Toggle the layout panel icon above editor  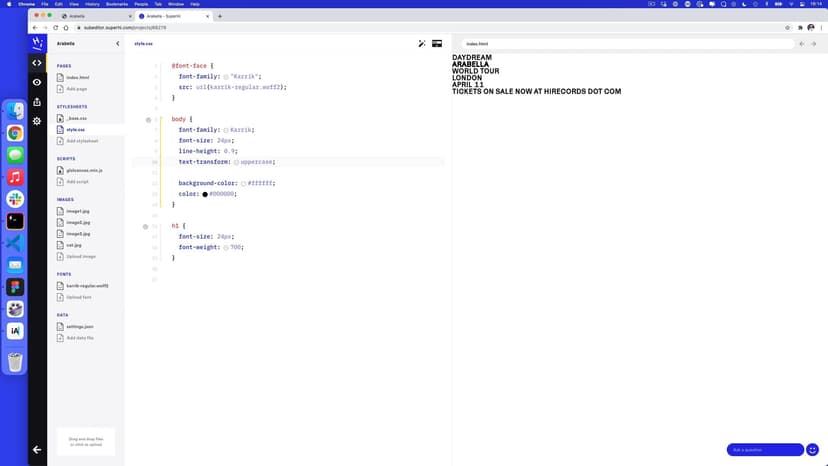[x=437, y=44]
